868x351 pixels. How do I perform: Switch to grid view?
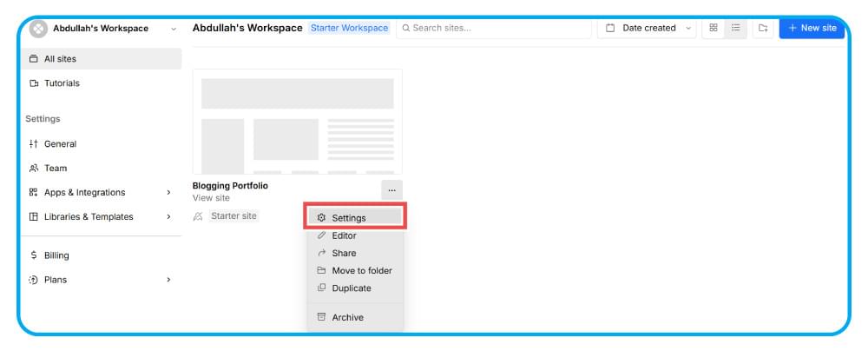coord(713,28)
